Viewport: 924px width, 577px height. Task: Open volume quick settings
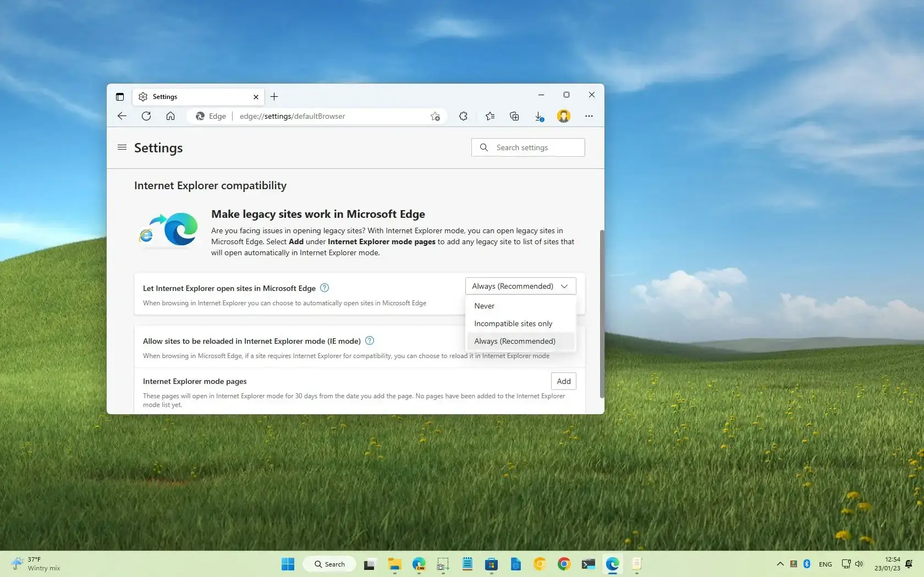point(859,564)
